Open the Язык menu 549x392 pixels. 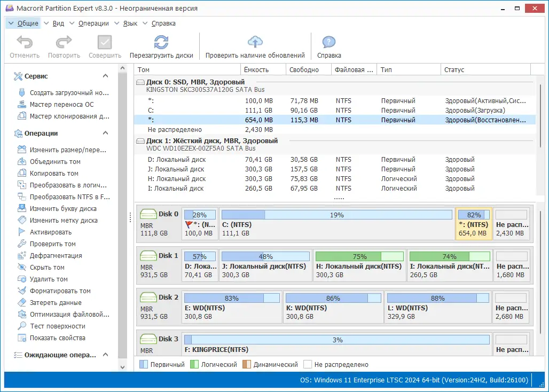pyautogui.click(x=130, y=23)
